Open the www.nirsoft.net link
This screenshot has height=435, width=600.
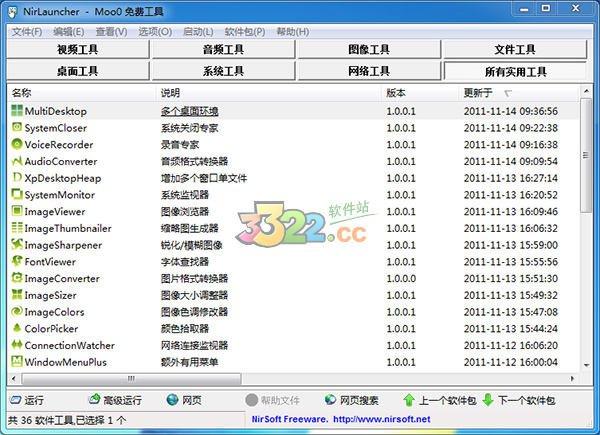pos(382,419)
